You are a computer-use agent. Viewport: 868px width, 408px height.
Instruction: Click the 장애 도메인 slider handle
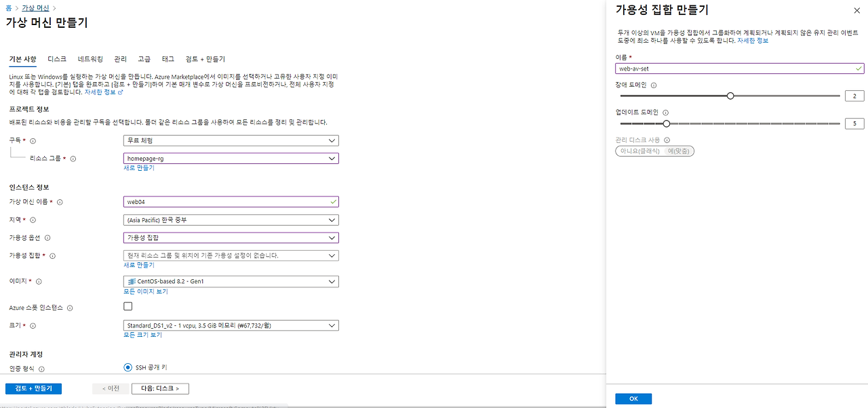point(730,96)
